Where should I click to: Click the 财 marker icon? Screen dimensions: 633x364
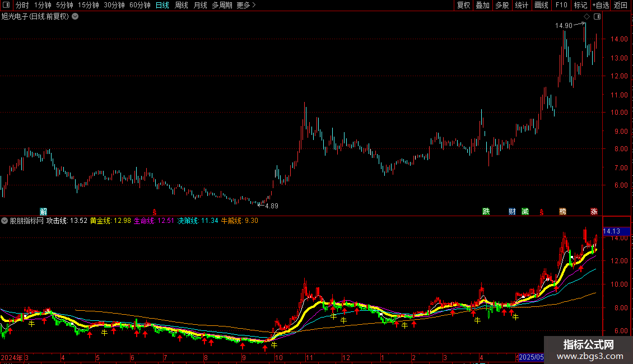(x=512, y=212)
